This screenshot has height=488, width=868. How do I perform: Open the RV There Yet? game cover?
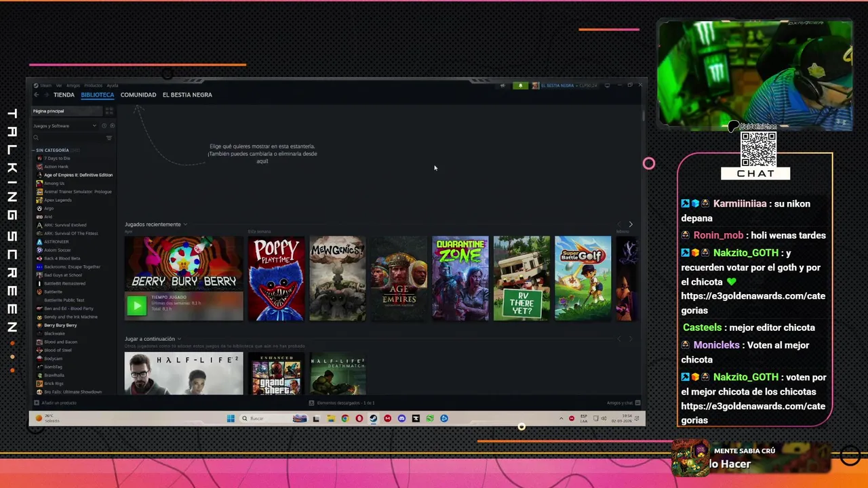tap(521, 278)
